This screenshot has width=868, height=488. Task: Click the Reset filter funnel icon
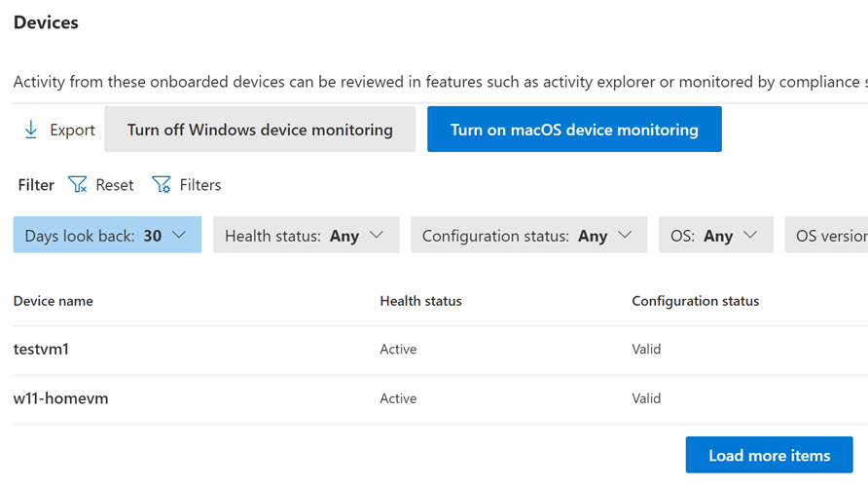(x=78, y=184)
